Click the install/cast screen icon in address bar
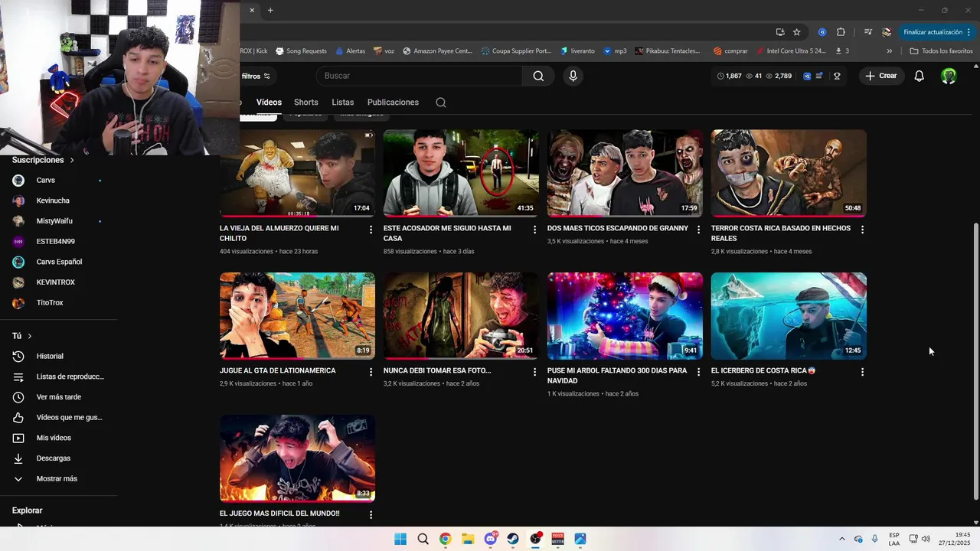 (780, 32)
